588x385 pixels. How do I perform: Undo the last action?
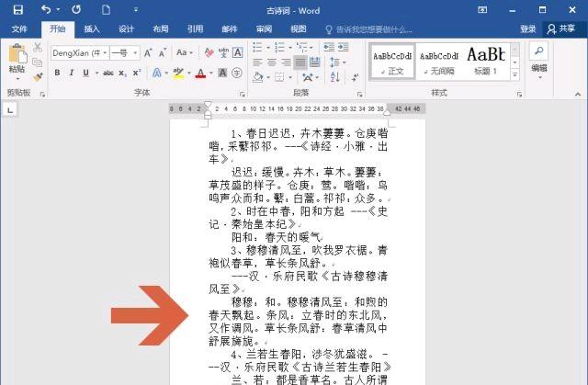pos(46,9)
